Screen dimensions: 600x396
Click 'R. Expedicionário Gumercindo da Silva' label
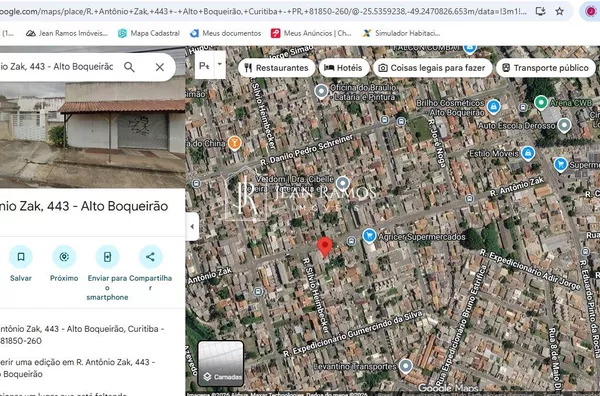(x=353, y=333)
